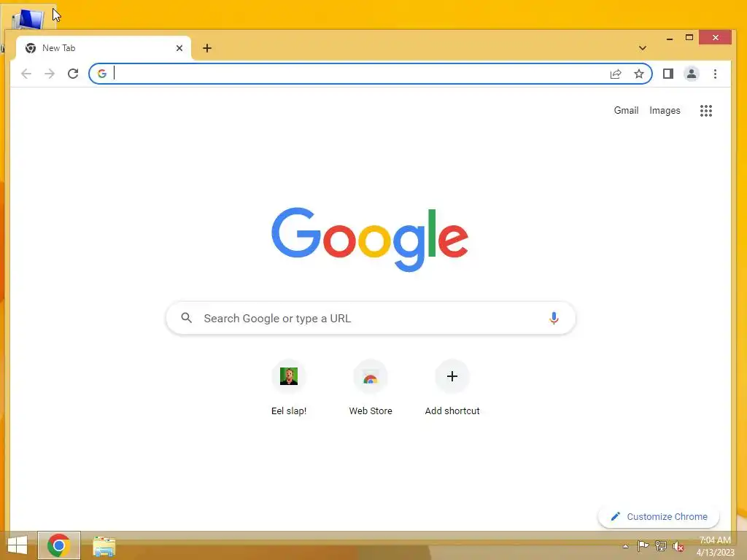This screenshot has width=747, height=560.
Task: Click the Customize Chrome button
Action: click(x=659, y=517)
